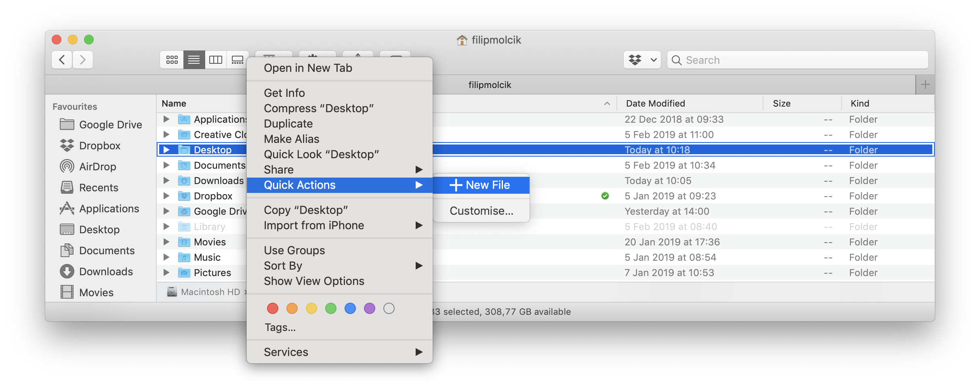Open AirDrop from the sidebar

click(96, 166)
